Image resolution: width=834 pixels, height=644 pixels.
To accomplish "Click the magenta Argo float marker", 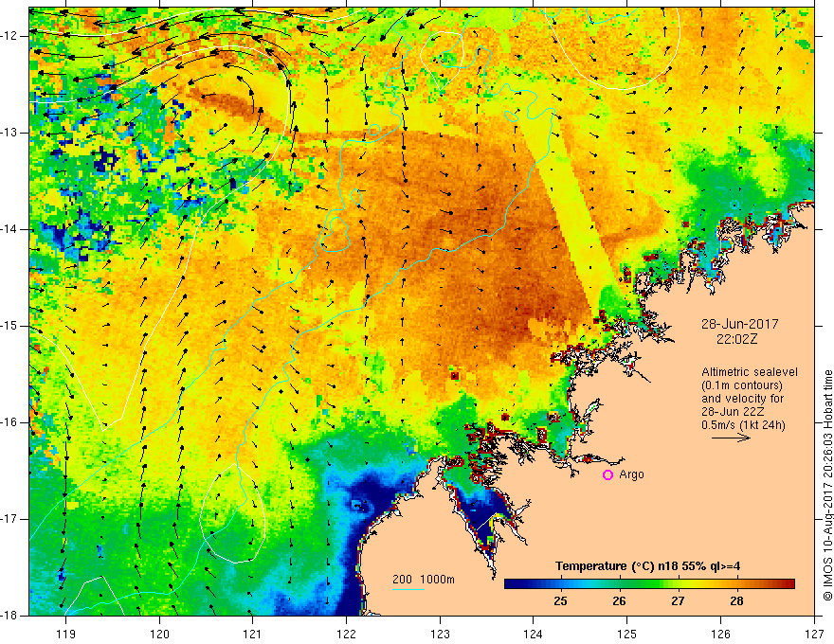I will pyautogui.click(x=607, y=475).
